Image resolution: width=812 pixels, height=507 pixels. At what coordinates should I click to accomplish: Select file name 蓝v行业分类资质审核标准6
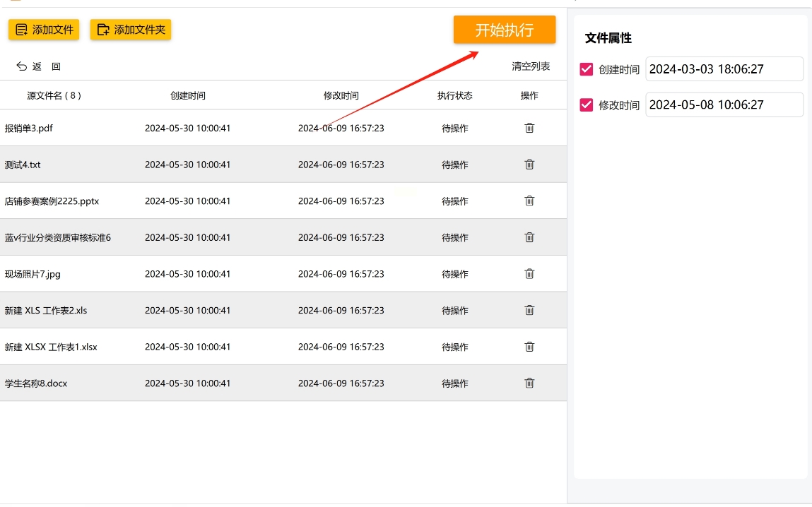pyautogui.click(x=58, y=237)
